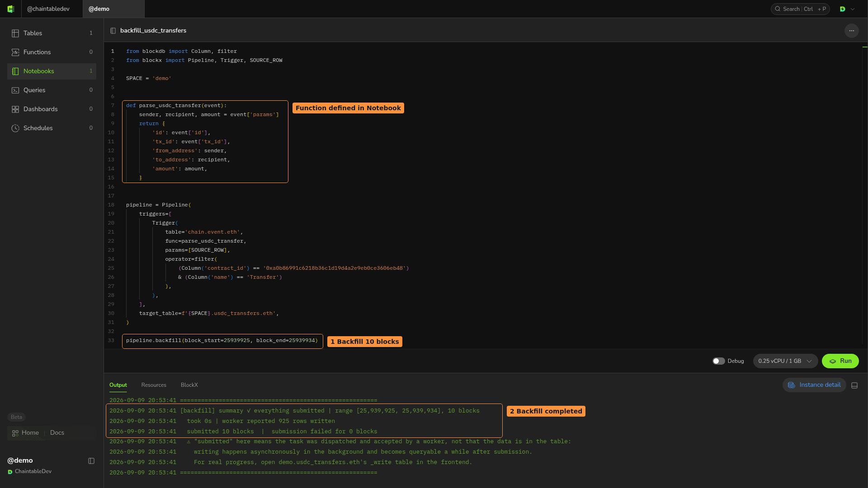Viewport: 868px width, 488px height.
Task: Open Instance detail
Action: 814,385
